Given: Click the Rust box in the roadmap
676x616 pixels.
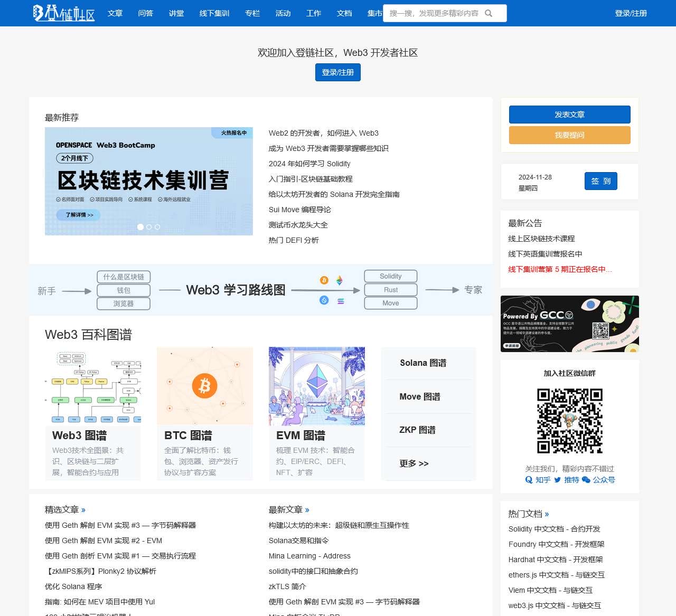Looking at the screenshot, I should 391,290.
